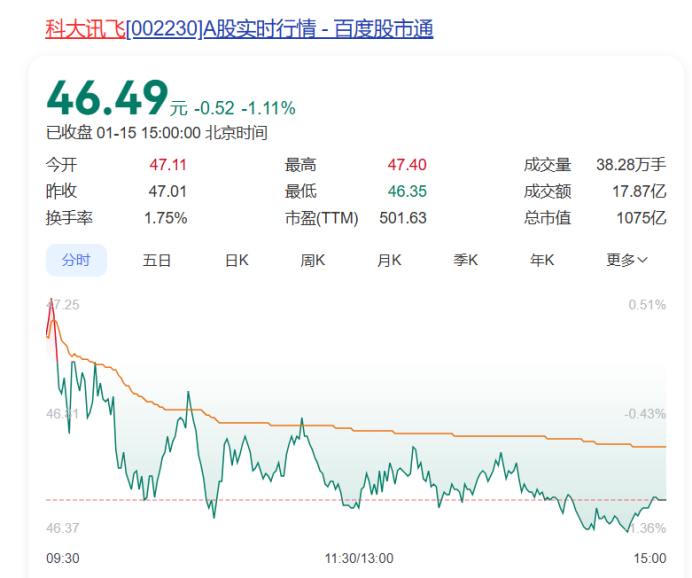The height and width of the screenshot is (578, 692).
Task: Click the 最低 value 46.35
Action: [x=407, y=191]
